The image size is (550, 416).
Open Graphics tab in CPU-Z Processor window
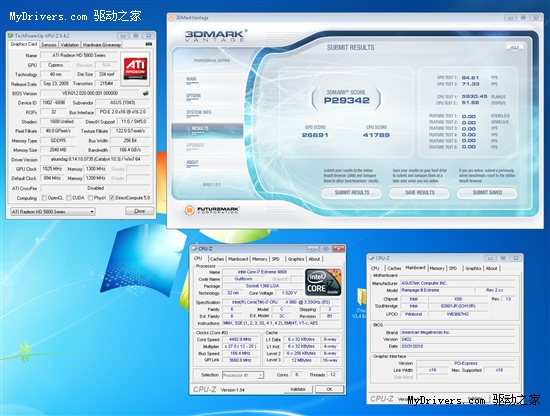pos(296,259)
